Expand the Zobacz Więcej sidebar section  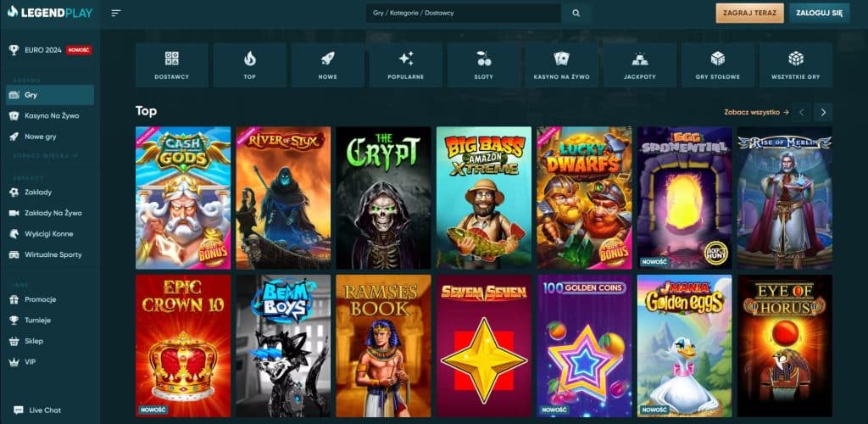click(46, 156)
